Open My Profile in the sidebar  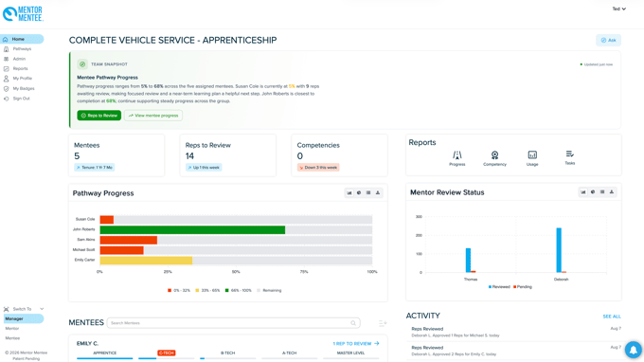point(22,79)
